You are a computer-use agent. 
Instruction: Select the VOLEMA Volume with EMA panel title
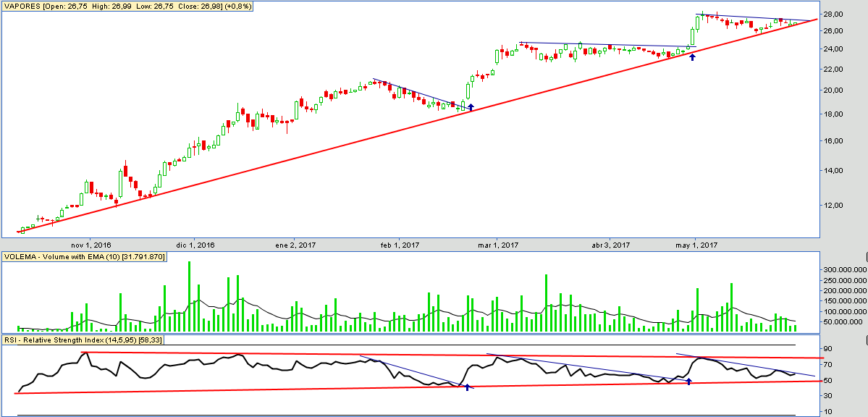click(x=86, y=256)
